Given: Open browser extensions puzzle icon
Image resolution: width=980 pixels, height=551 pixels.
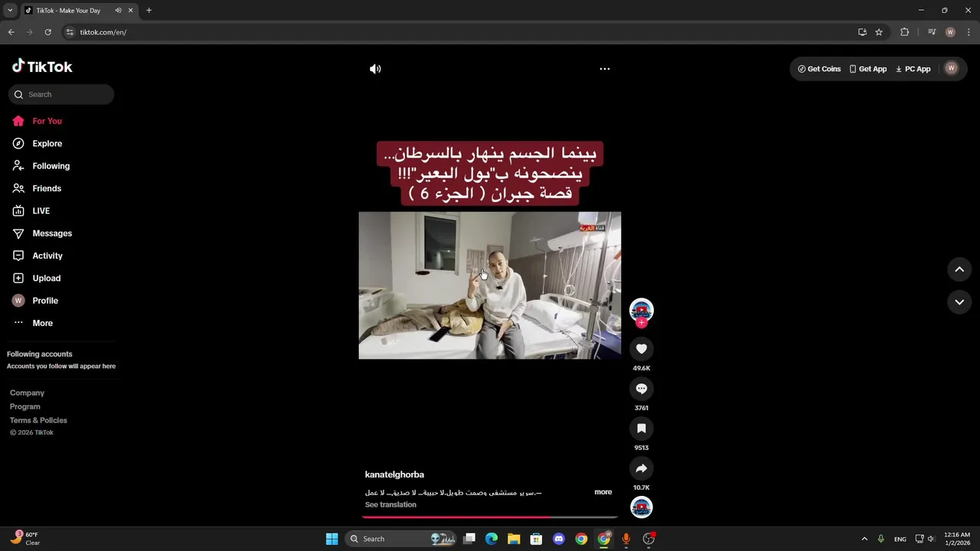Looking at the screenshot, I should pos(905,32).
